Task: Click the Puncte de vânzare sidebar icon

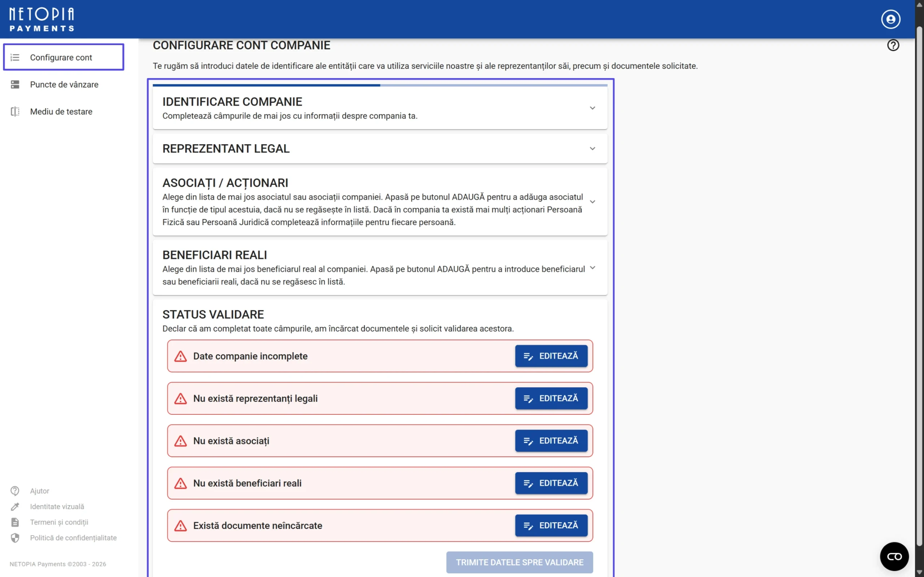Action: pyautogui.click(x=15, y=84)
